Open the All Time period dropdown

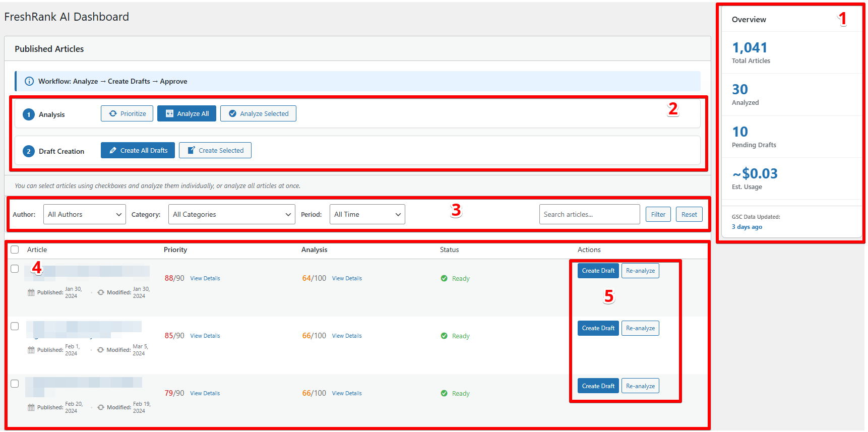coord(367,214)
